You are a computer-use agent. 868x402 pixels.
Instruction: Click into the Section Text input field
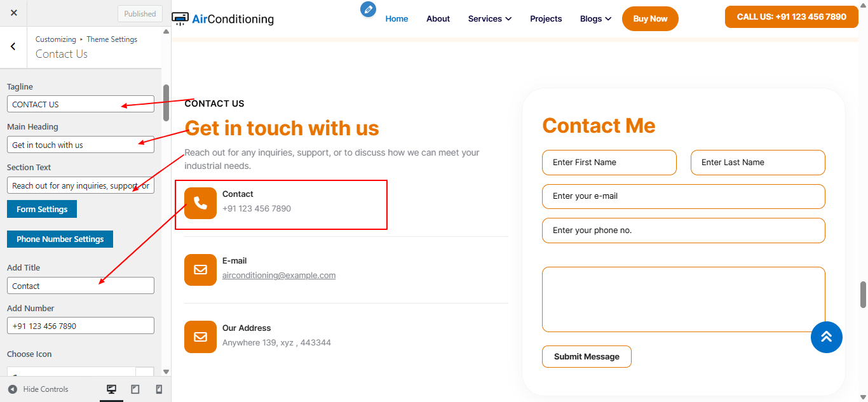coord(81,185)
